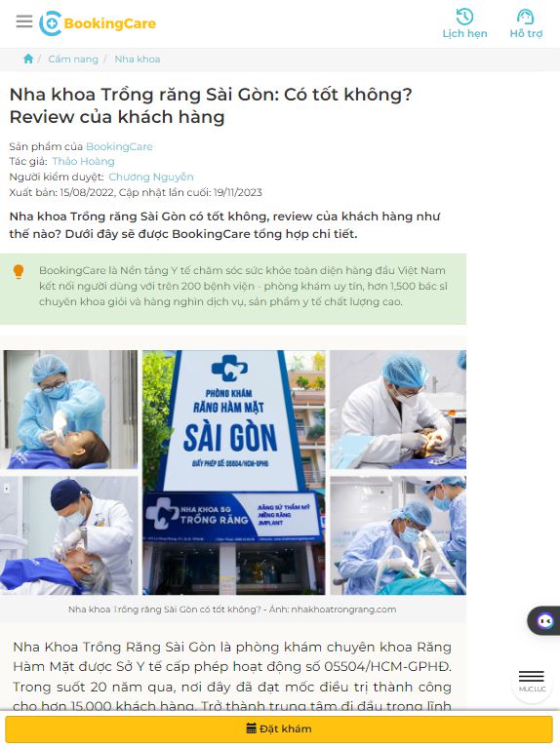Open the chatbot assistant icon

point(544,620)
